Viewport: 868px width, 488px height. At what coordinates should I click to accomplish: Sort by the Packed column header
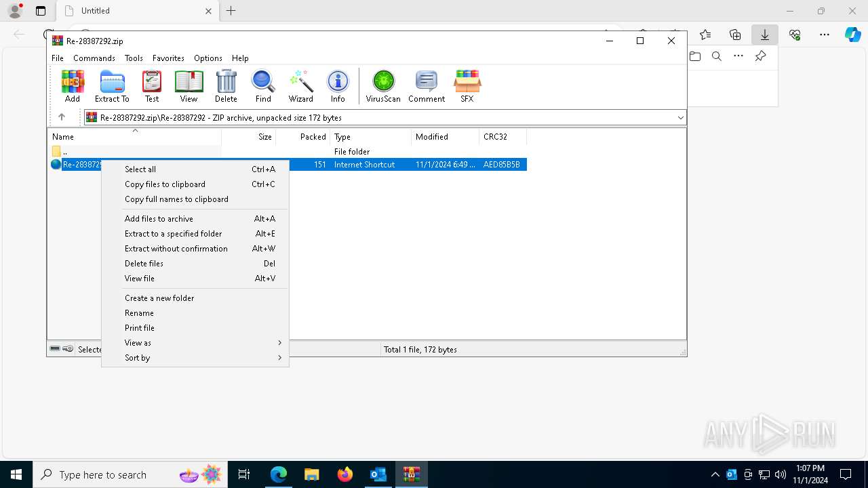point(302,137)
